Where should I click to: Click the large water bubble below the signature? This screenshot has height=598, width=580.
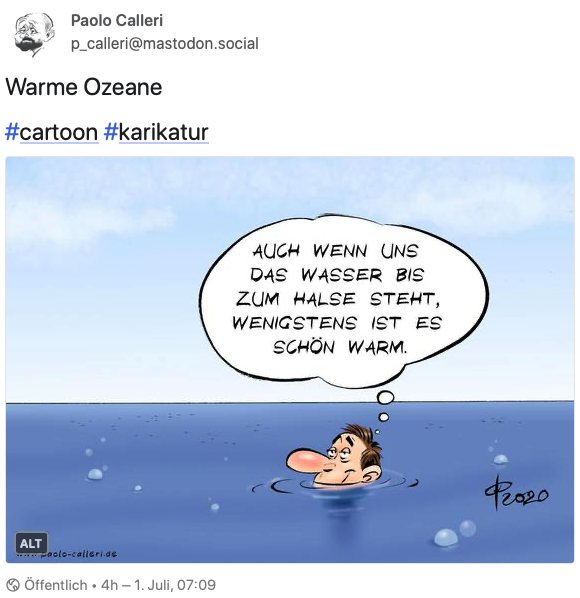tap(445, 537)
